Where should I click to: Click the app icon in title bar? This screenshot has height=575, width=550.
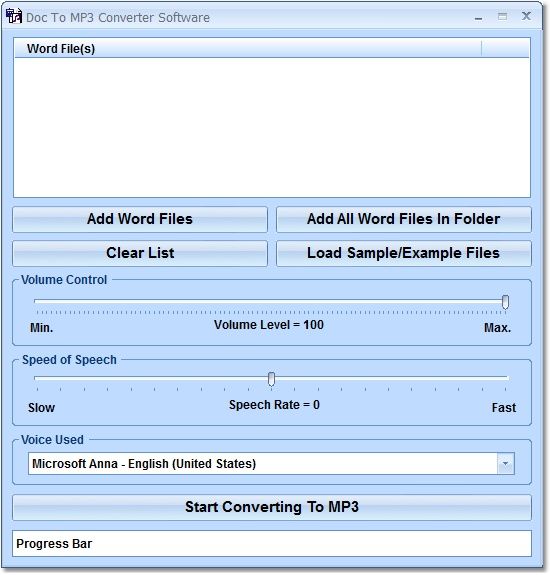click(14, 16)
